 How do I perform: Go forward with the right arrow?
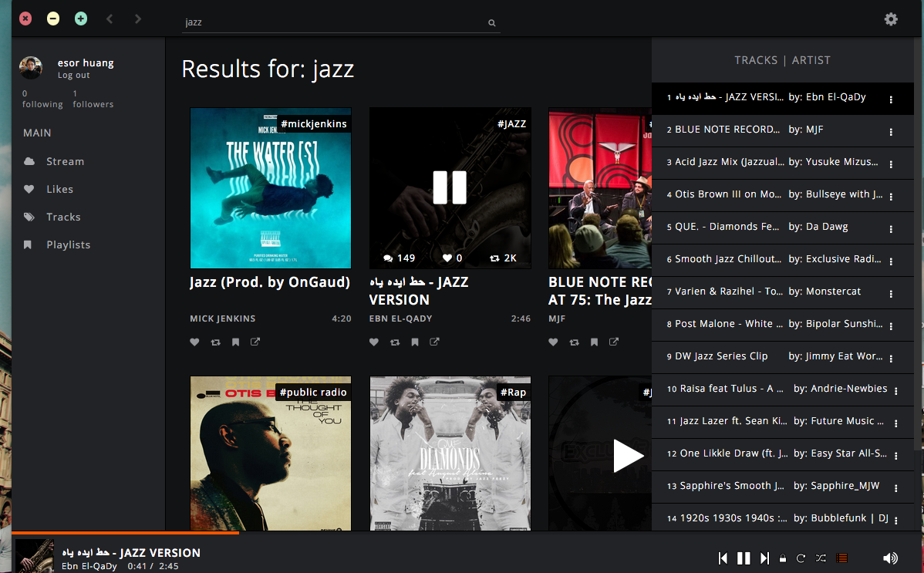(138, 19)
